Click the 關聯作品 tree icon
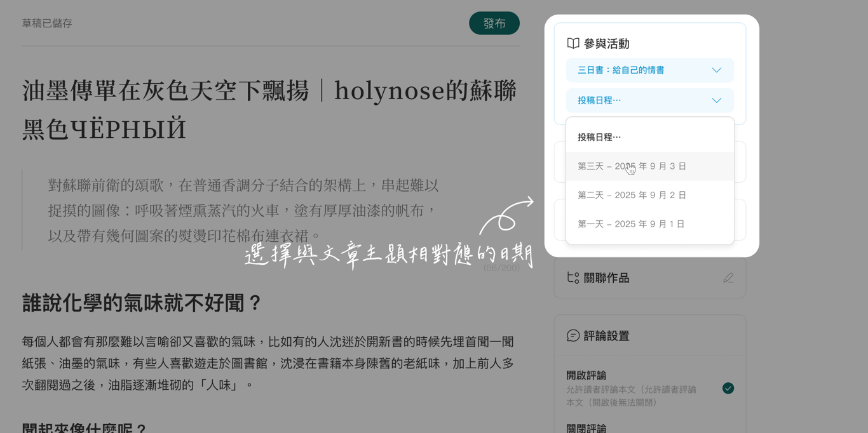The height and width of the screenshot is (433, 868). tap(573, 278)
